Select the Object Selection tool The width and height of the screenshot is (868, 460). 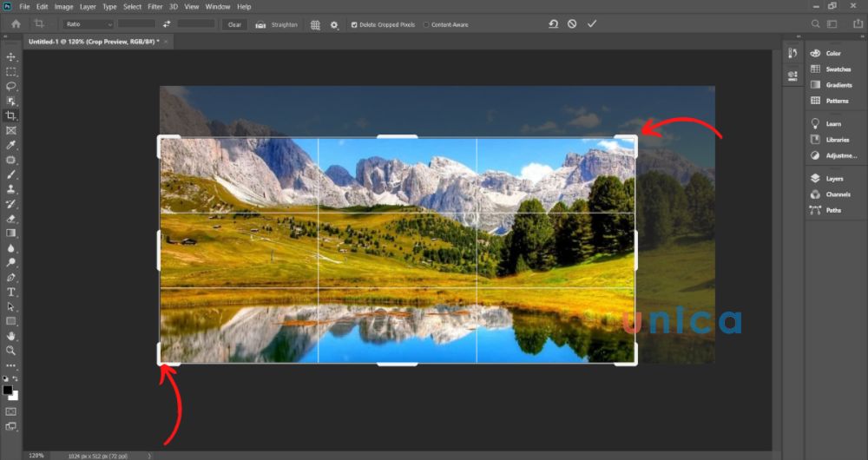(10, 101)
